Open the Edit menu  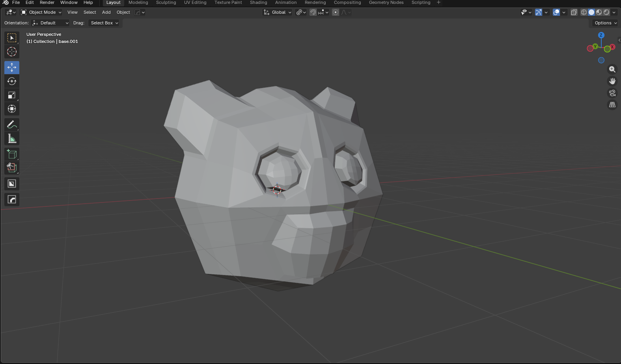pyautogui.click(x=30, y=2)
